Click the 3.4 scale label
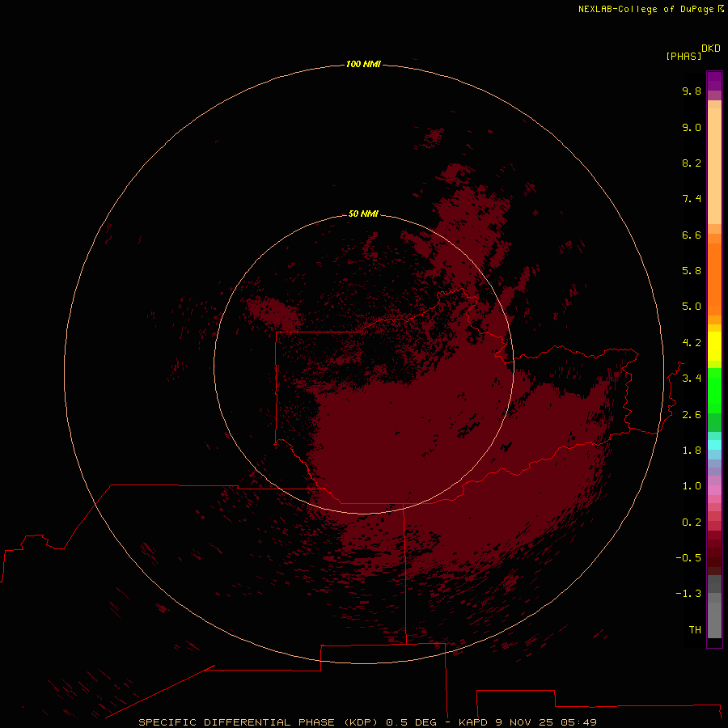 [x=692, y=379]
